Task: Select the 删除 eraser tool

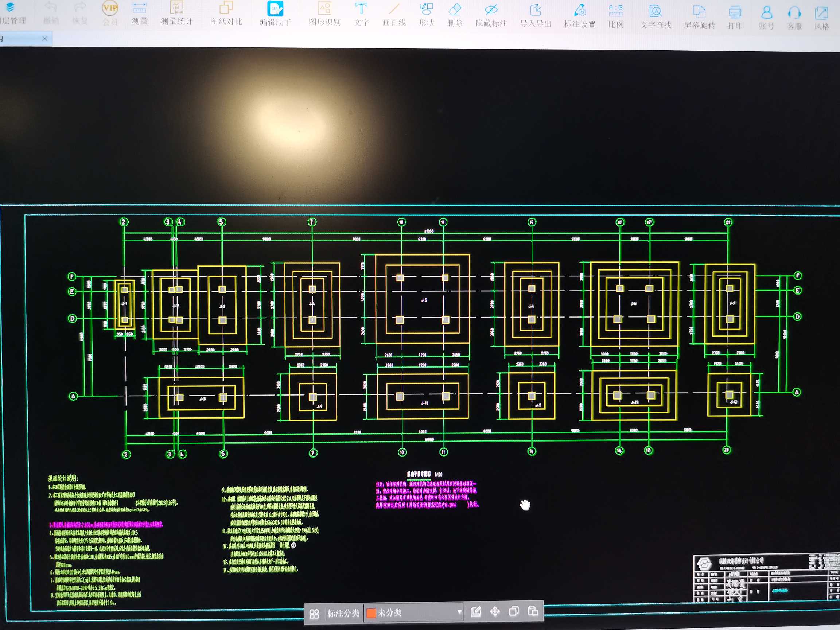Action: [455, 15]
